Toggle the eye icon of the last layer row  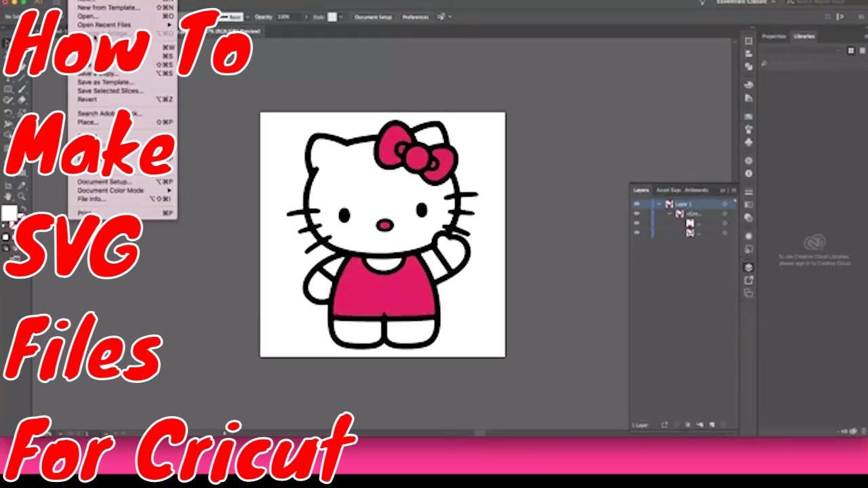[x=637, y=232]
